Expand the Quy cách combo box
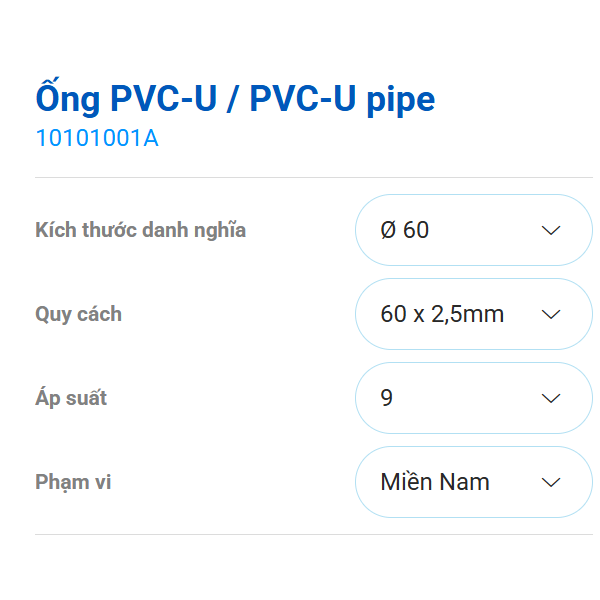Viewport: 600px width, 600px height. tap(473, 314)
